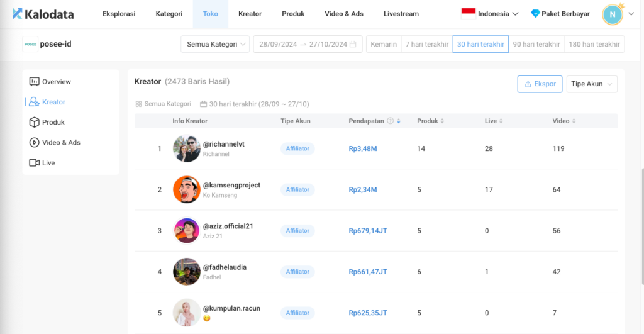Screen dimensions: 644x334
Task: Open the Kategori menu
Action: coord(169,14)
